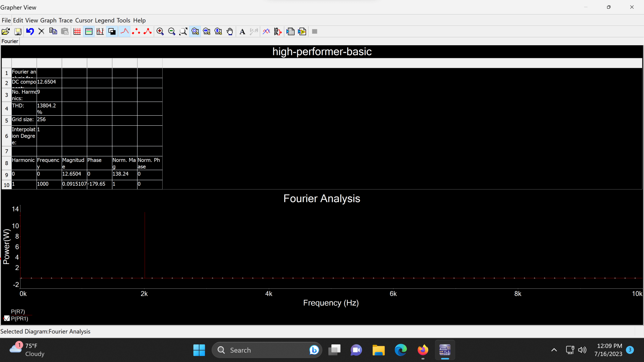Click the Power(W) axis label
The width and height of the screenshot is (644, 362).
[x=6, y=247]
